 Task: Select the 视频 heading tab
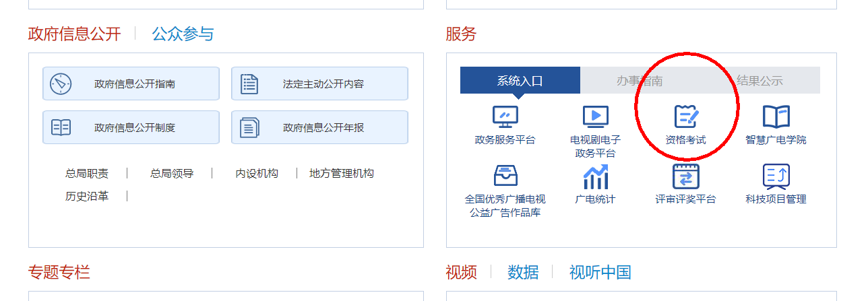pyautogui.click(x=461, y=272)
